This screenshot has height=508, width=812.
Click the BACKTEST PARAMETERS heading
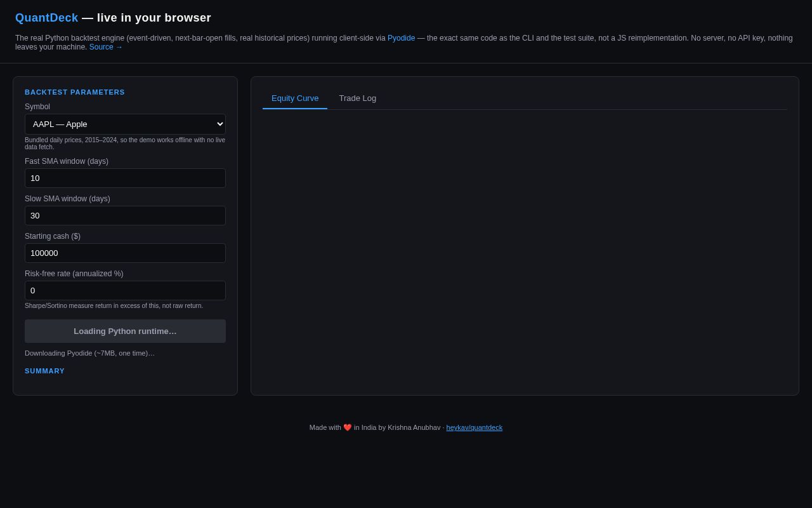pyautogui.click(x=75, y=92)
